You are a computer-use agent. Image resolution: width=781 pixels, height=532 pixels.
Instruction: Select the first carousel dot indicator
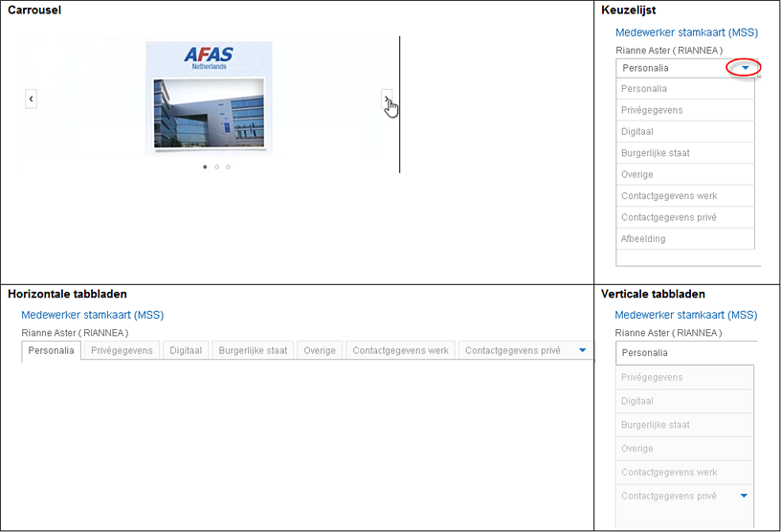205,166
